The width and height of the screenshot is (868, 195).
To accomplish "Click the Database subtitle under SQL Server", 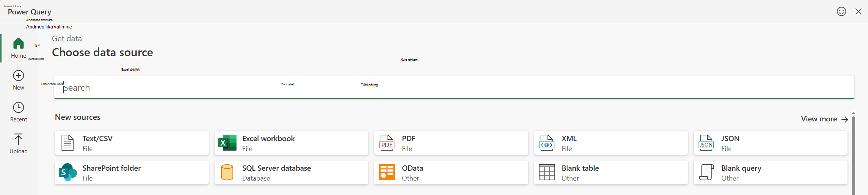I will [256, 178].
